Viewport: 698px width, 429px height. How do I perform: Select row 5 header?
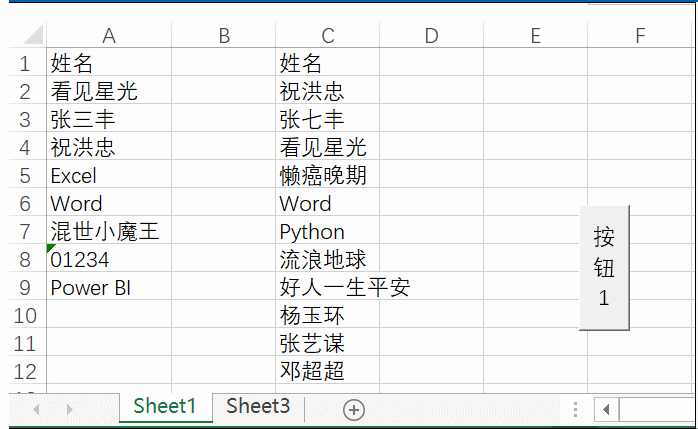click(25, 176)
